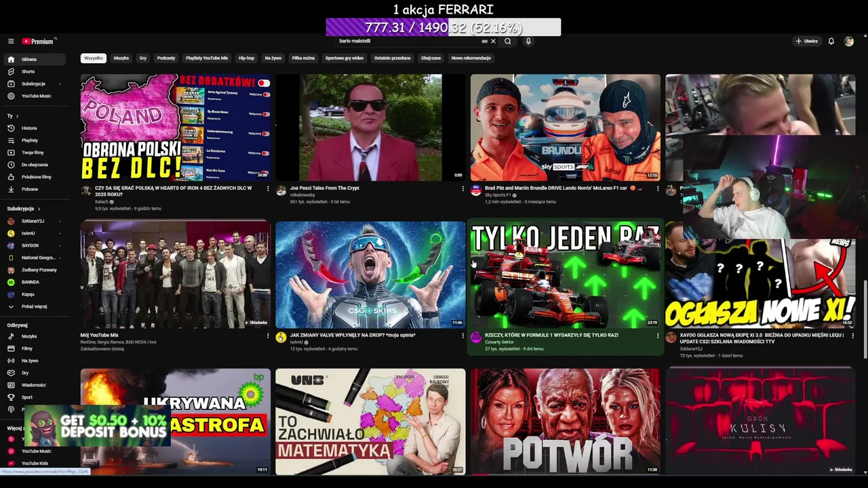Select the Sportowe gry wideo chip
The height and width of the screenshot is (488, 868).
click(x=344, y=58)
